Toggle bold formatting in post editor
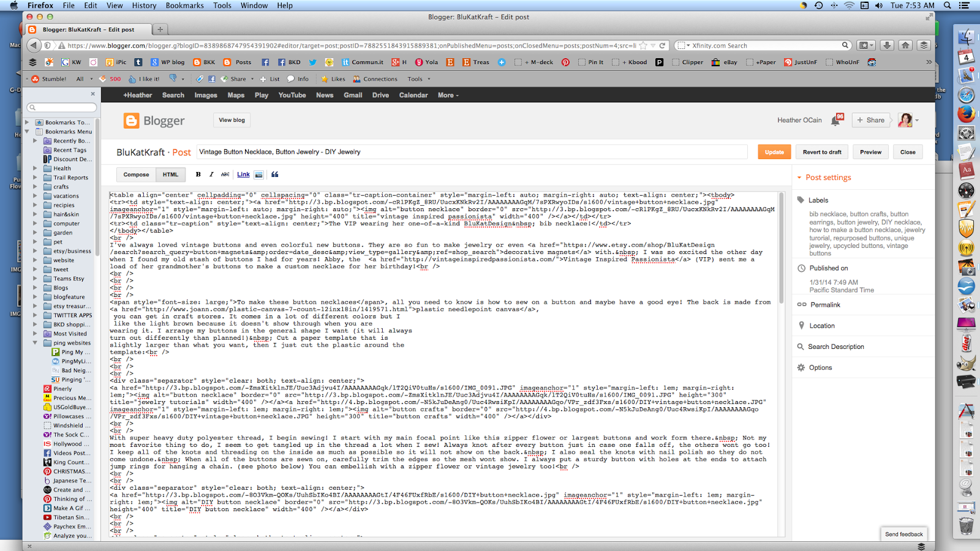Viewport: 980px width, 551px height. pyautogui.click(x=198, y=174)
